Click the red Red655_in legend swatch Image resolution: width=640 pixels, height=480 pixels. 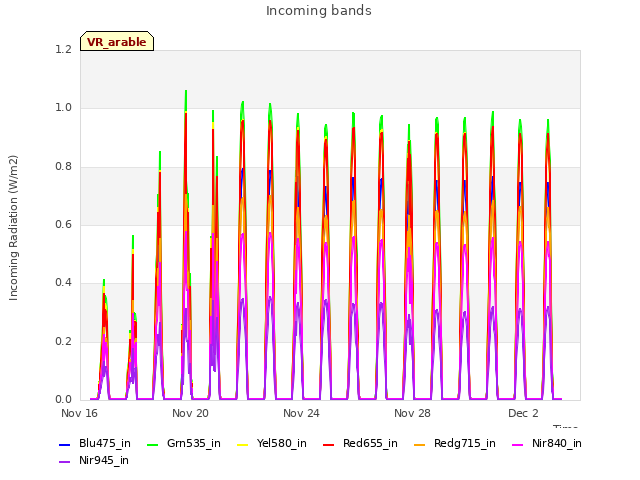pyautogui.click(x=328, y=445)
